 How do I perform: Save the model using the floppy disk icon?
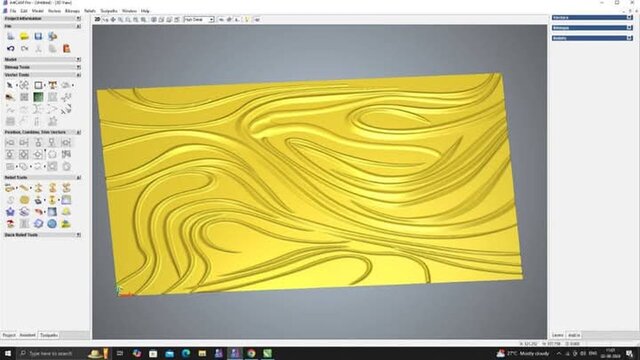point(38,36)
